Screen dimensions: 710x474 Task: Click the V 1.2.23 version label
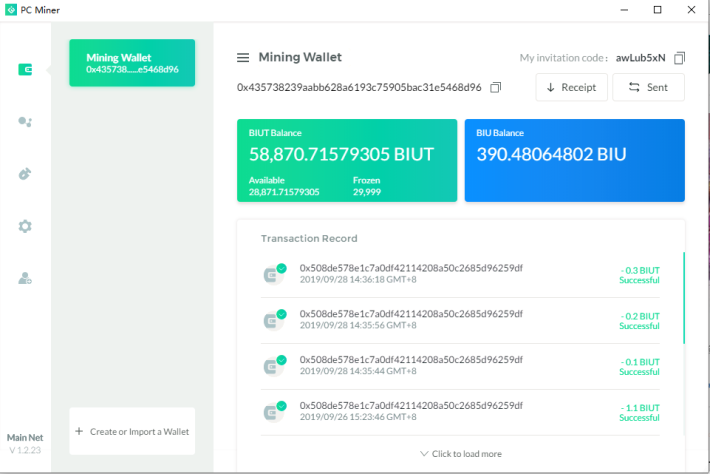coord(25,450)
